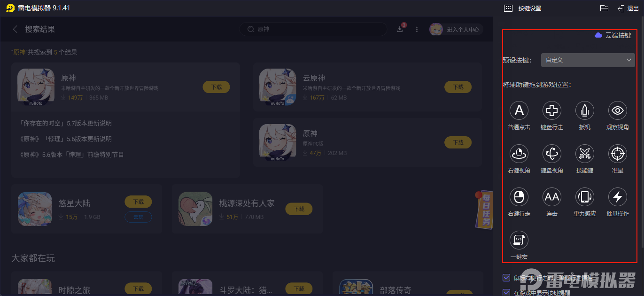Open the 预设按键 自定义 dropdown

[x=588, y=60]
